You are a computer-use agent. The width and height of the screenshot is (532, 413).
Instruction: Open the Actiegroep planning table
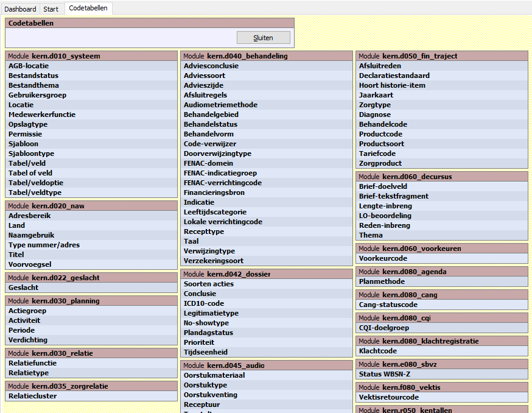point(27,311)
